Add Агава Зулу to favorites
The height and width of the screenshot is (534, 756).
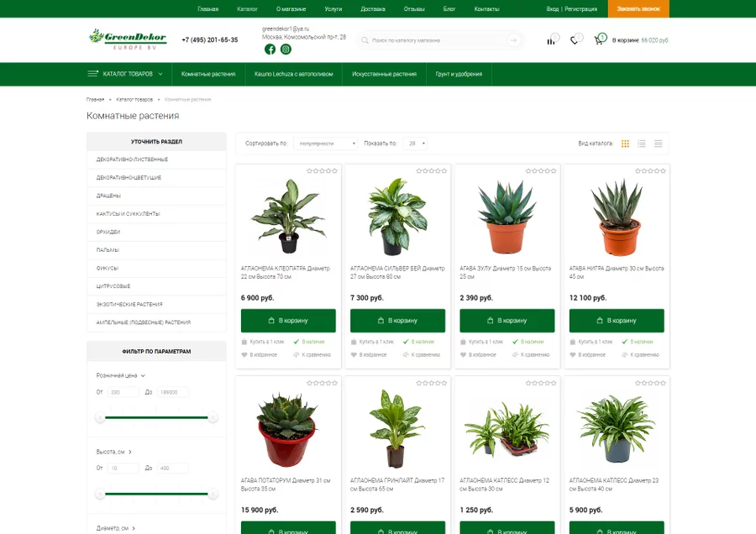pyautogui.click(x=478, y=354)
